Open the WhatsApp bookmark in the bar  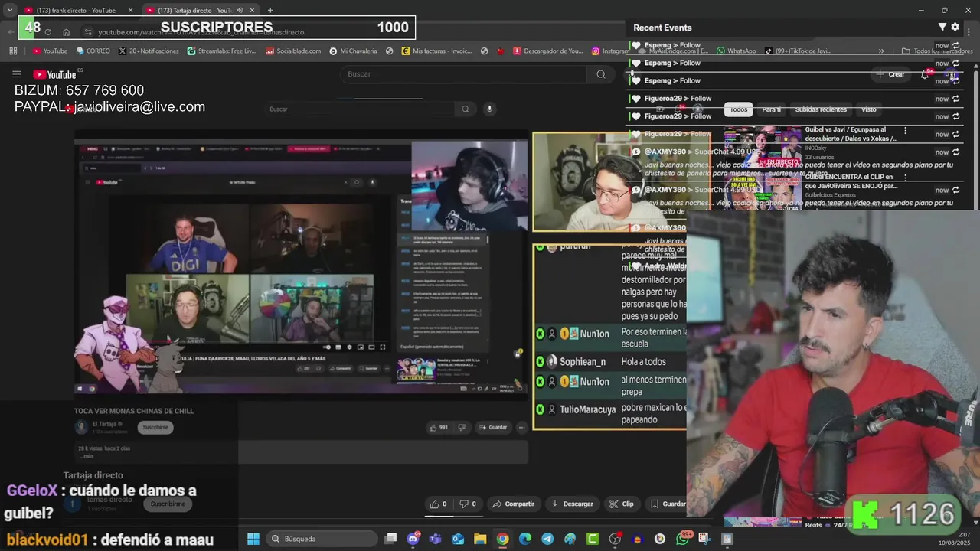point(736,51)
